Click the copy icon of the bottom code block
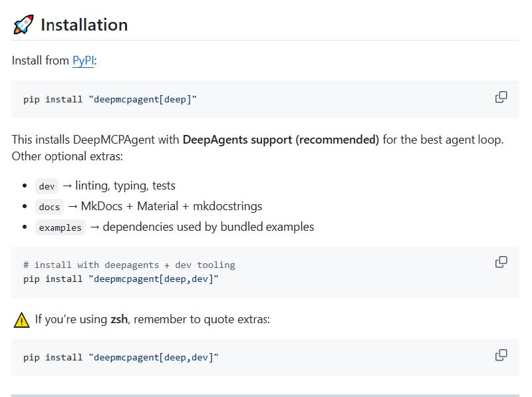 pyautogui.click(x=501, y=355)
